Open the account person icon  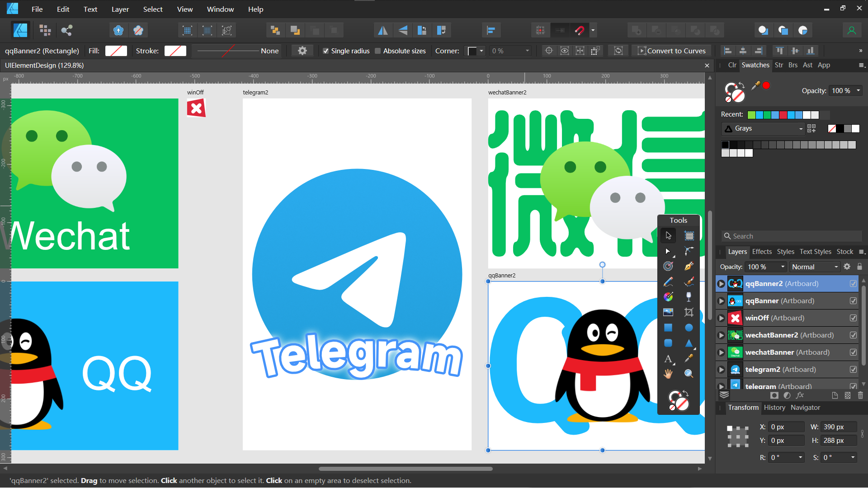point(852,30)
